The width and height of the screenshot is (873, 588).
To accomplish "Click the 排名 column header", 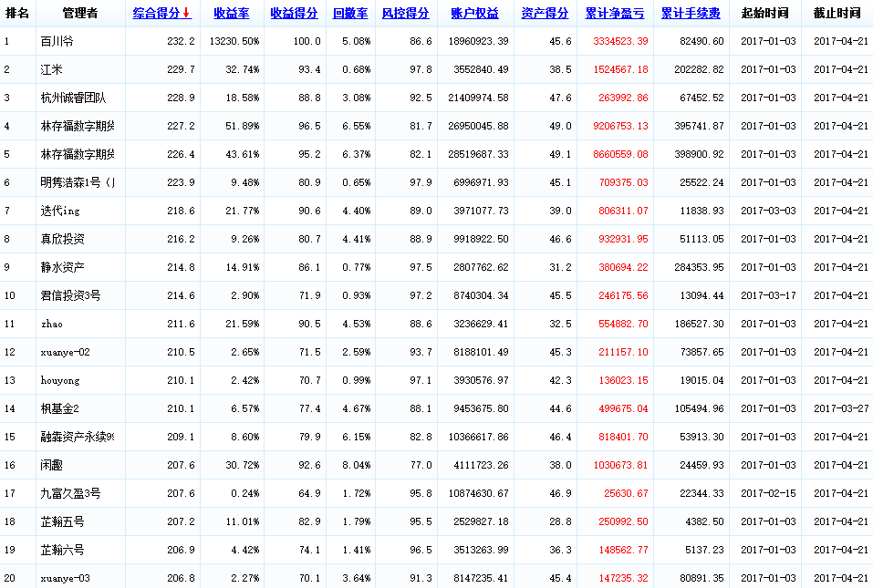I will (x=16, y=14).
